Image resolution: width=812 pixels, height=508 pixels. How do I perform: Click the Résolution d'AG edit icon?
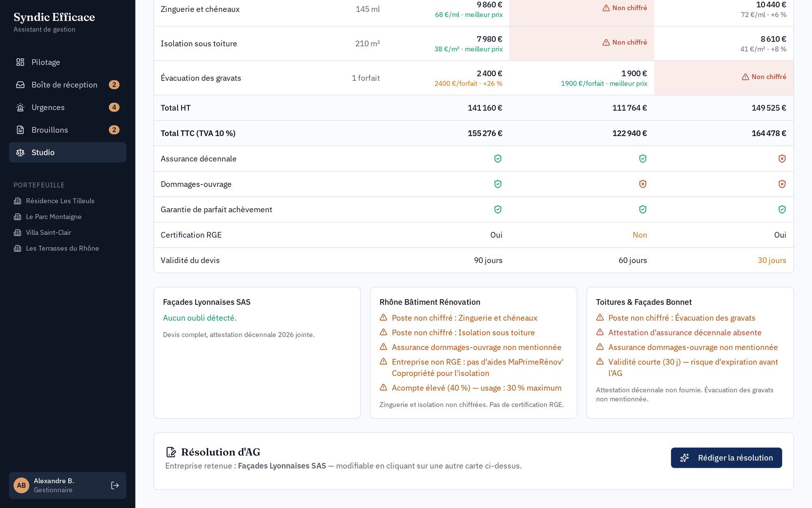click(x=171, y=452)
